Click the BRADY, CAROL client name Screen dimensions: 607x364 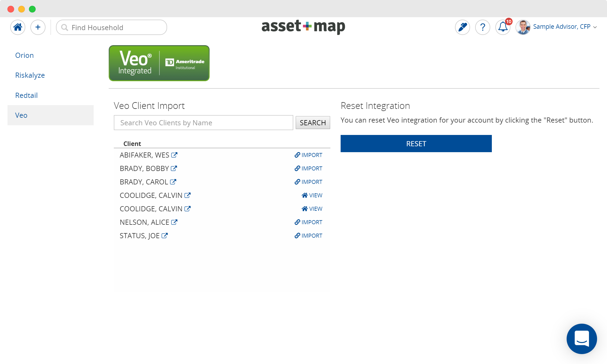click(x=144, y=182)
